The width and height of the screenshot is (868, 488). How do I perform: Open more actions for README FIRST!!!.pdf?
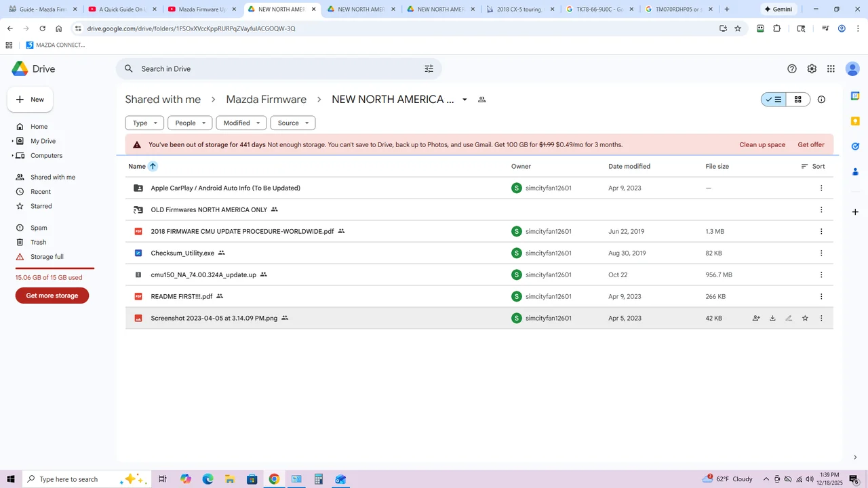point(821,296)
